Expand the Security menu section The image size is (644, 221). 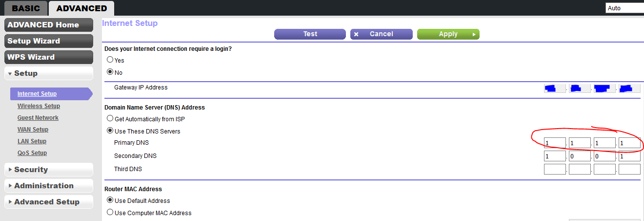(49, 170)
